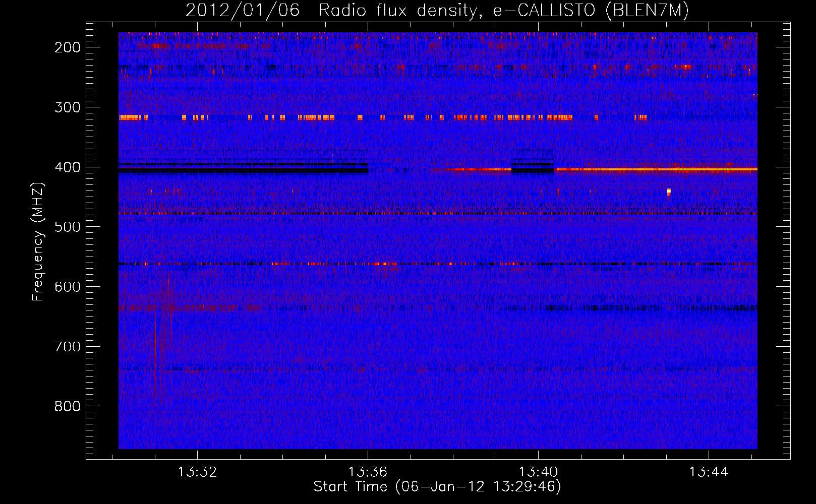
Task: Click the 800 frequency tick label
Action: pos(68,406)
